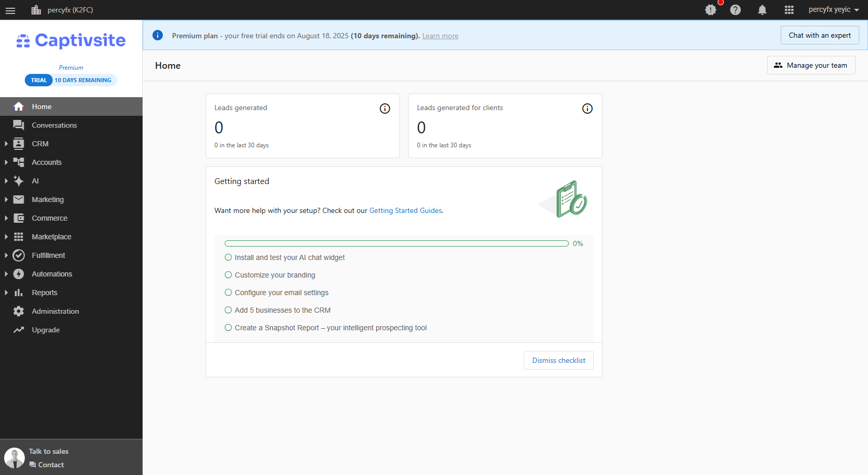The height and width of the screenshot is (475, 868).
Task: Click the AI sparkle icon
Action: click(x=19, y=181)
